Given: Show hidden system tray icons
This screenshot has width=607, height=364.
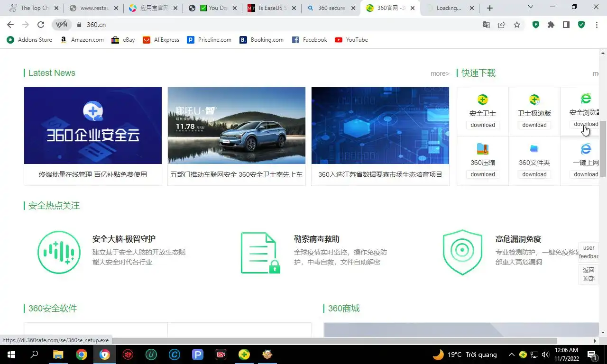Looking at the screenshot, I should pyautogui.click(x=511, y=355).
